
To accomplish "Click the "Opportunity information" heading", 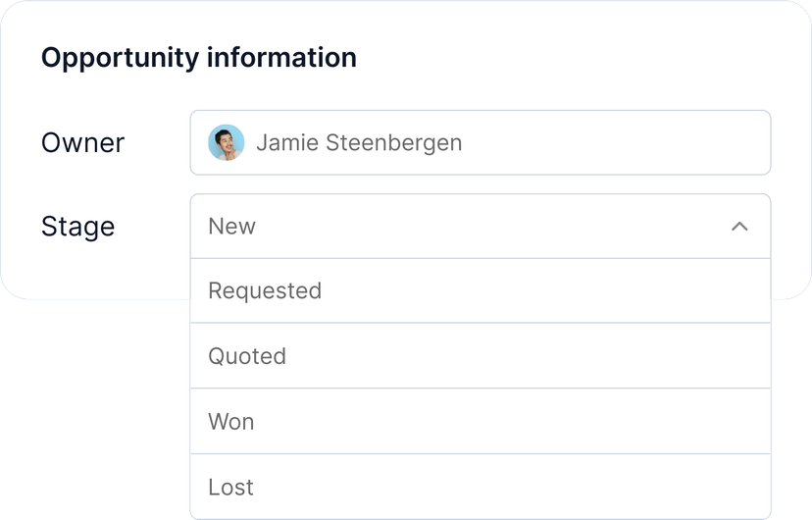I will click(x=198, y=58).
